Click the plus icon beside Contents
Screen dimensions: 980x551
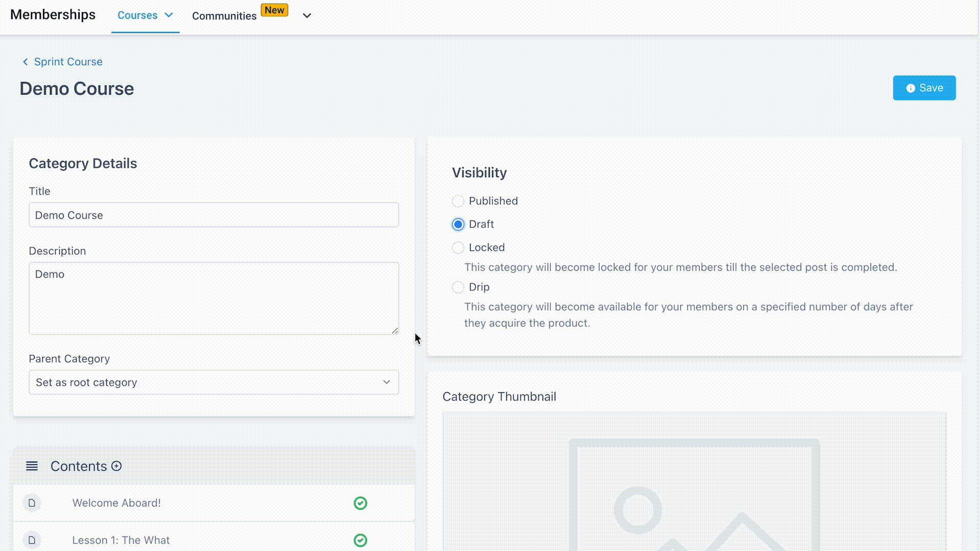116,466
